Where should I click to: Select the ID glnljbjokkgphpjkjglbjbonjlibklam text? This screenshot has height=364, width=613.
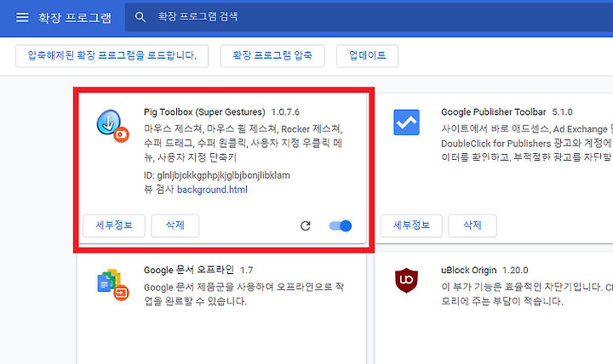click(x=217, y=175)
